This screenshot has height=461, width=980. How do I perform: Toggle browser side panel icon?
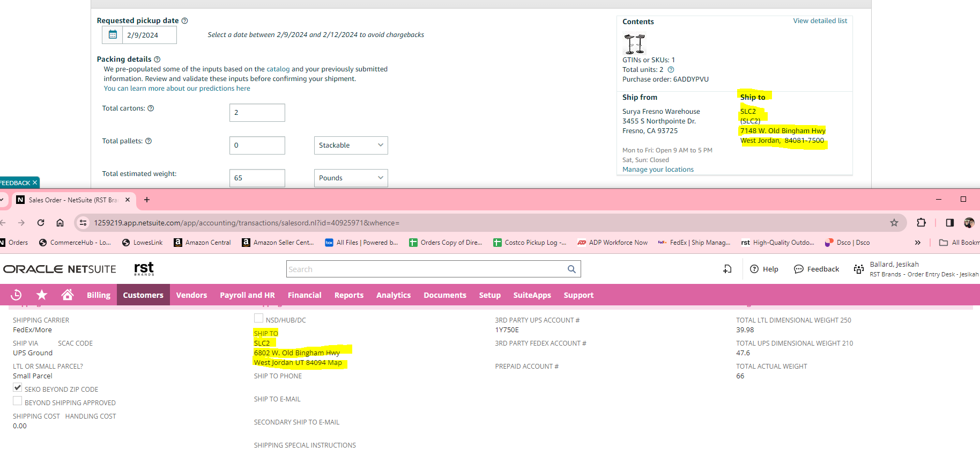(950, 223)
